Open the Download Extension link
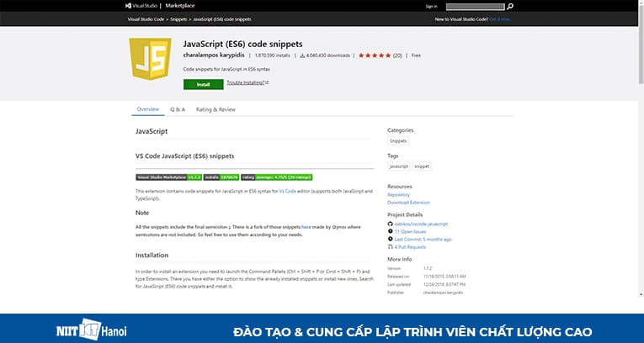This screenshot has height=343, width=644. tap(408, 203)
